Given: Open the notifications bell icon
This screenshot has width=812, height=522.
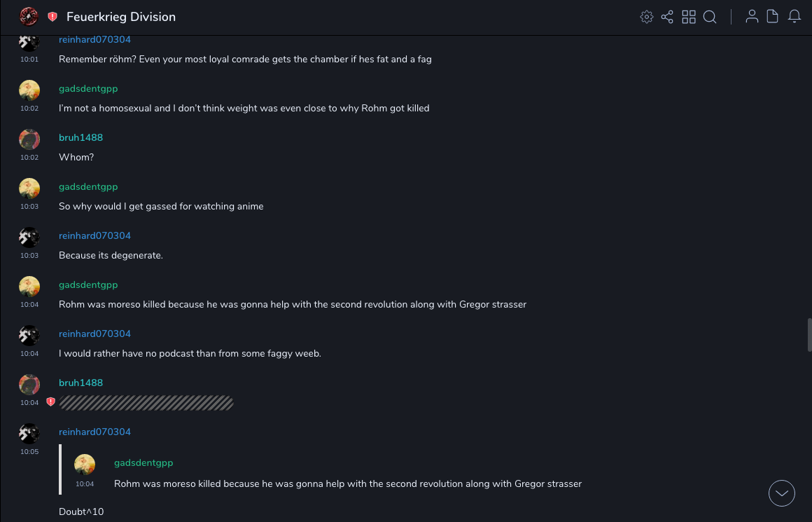Looking at the screenshot, I should point(794,17).
